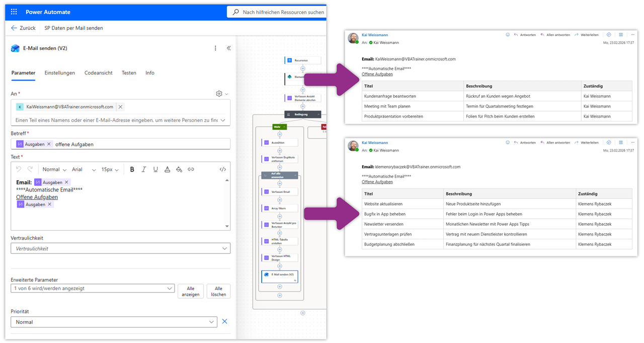Open the highlight color bucket tool

coord(179,169)
